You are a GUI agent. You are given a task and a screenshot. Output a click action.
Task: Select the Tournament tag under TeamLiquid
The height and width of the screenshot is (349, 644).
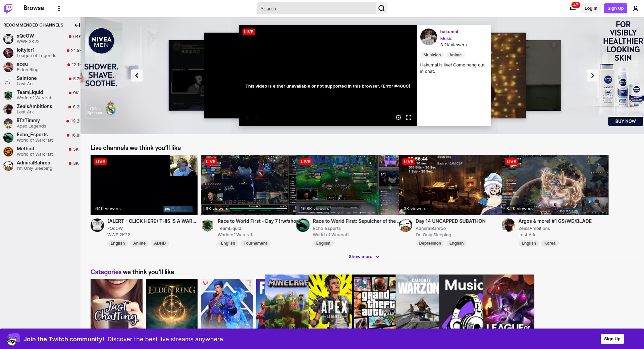coord(255,243)
